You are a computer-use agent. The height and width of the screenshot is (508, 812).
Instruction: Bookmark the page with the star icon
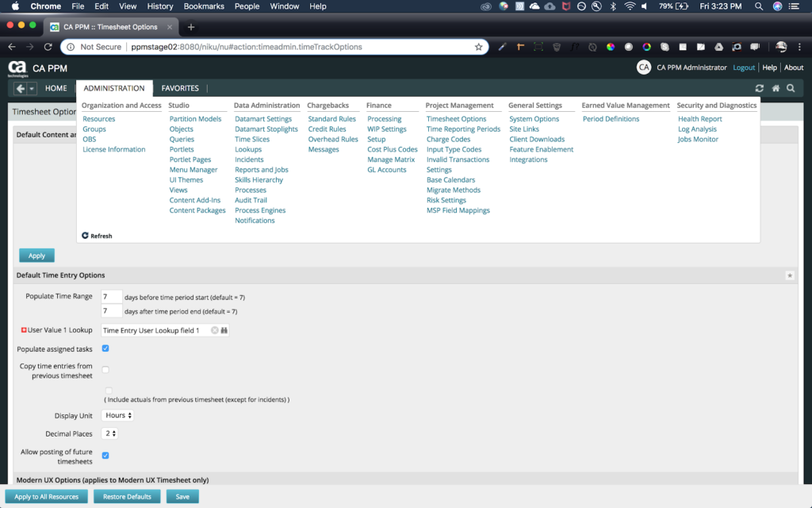[478, 47]
